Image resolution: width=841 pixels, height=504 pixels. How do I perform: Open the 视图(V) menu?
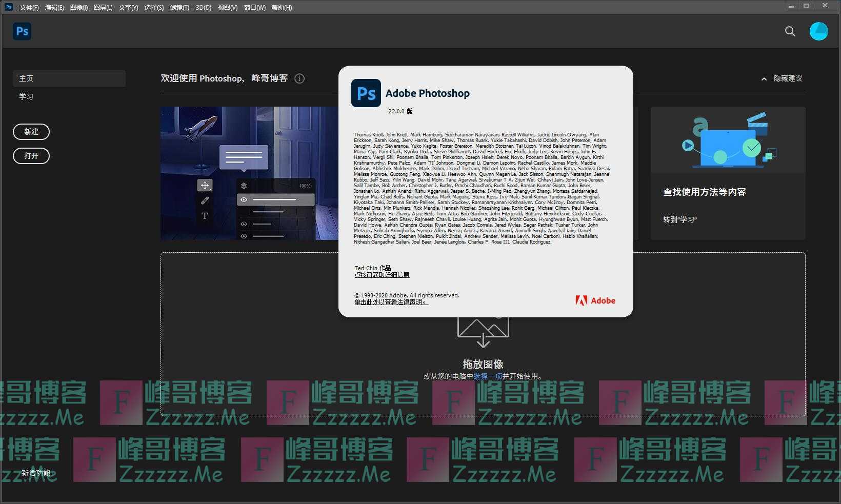[228, 8]
